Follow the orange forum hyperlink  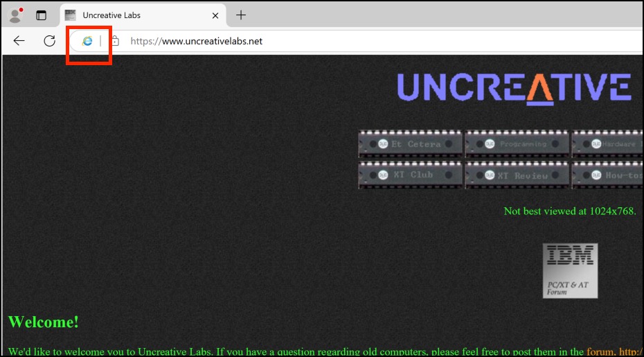click(600, 351)
